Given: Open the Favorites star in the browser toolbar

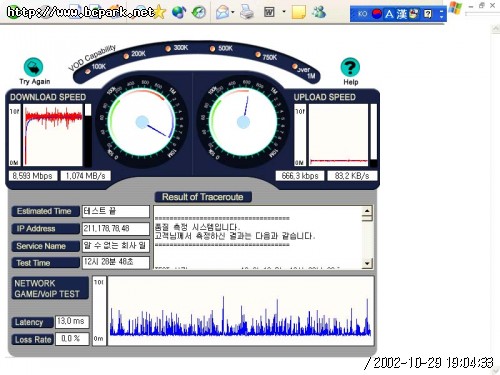Looking at the screenshot, I should point(160,13).
